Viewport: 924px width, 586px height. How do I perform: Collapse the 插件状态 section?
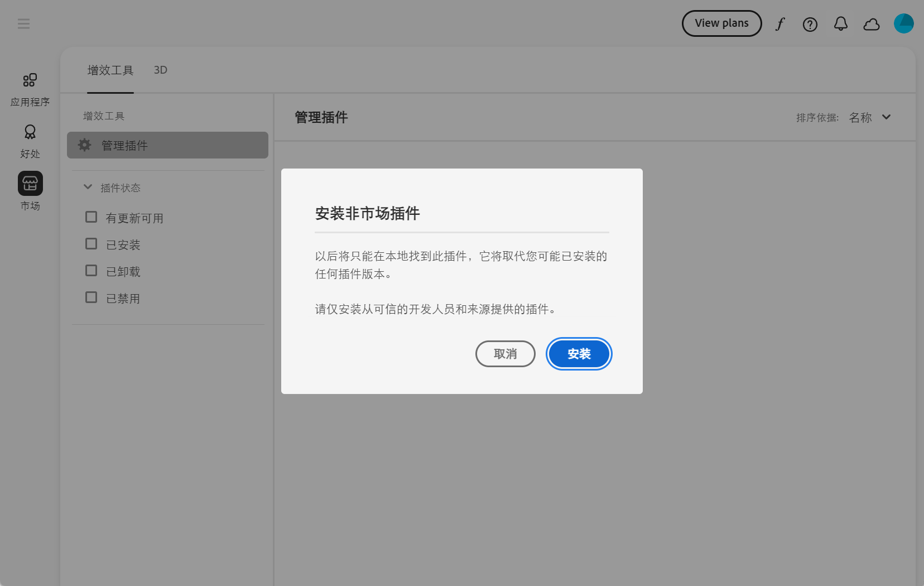pos(88,188)
